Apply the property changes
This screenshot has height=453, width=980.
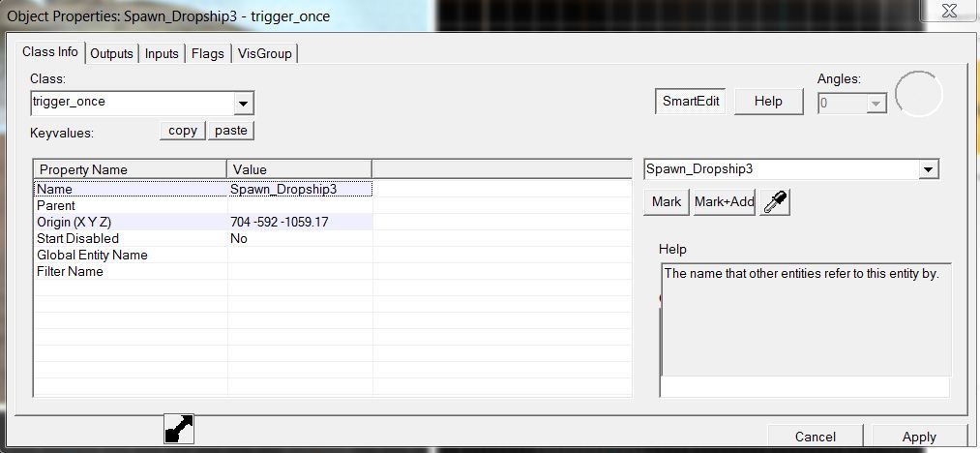919,437
